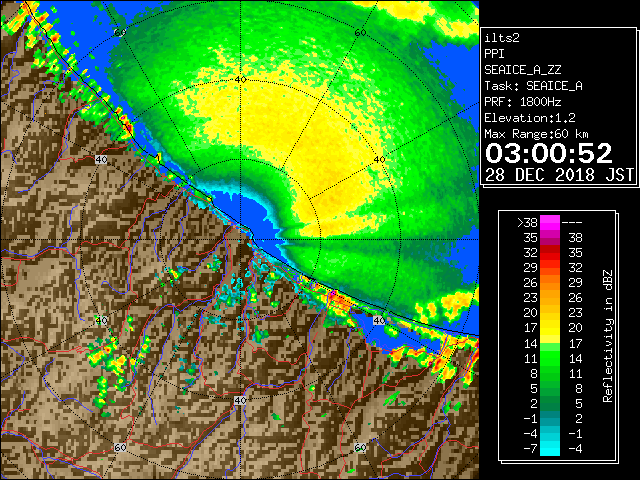Click the 'Max Range:60 km' line
This screenshot has height=480, width=640.
coord(537,134)
